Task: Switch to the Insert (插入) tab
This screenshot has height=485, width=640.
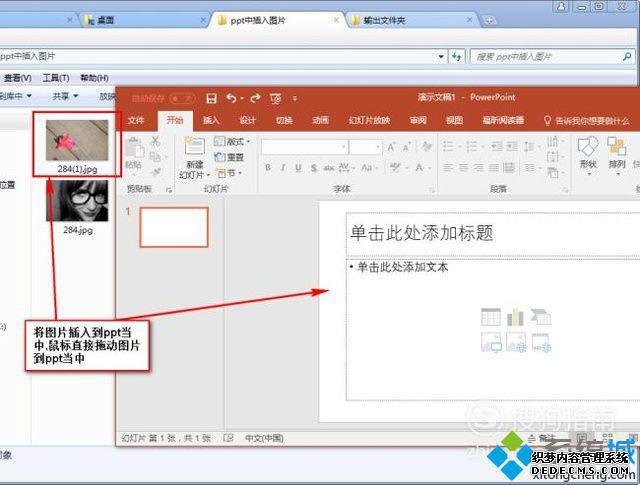Action: (211, 120)
